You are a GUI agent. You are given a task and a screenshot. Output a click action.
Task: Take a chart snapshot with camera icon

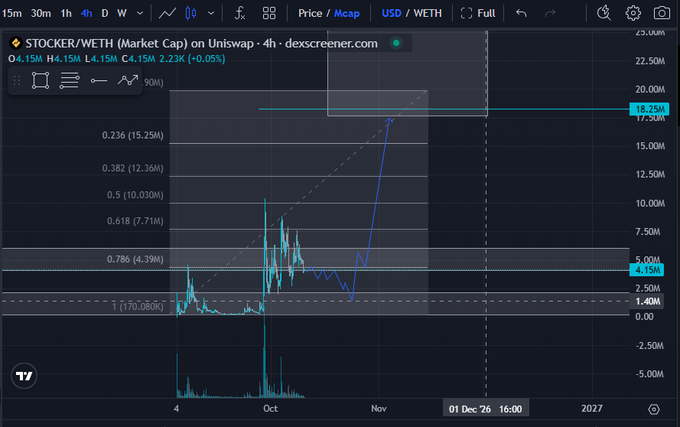662,13
